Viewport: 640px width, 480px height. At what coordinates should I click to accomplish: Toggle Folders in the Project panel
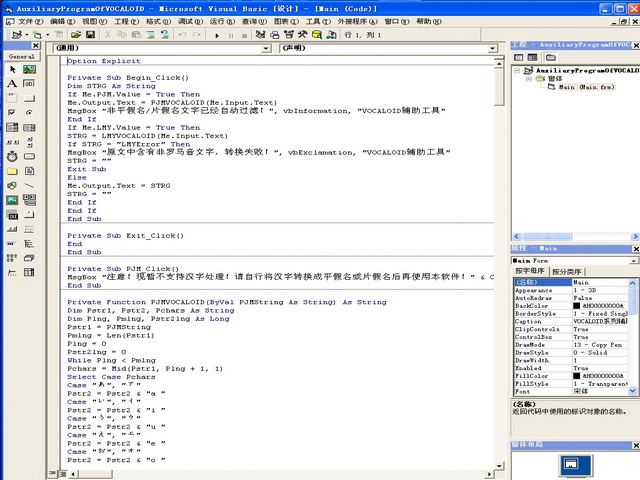[551, 57]
